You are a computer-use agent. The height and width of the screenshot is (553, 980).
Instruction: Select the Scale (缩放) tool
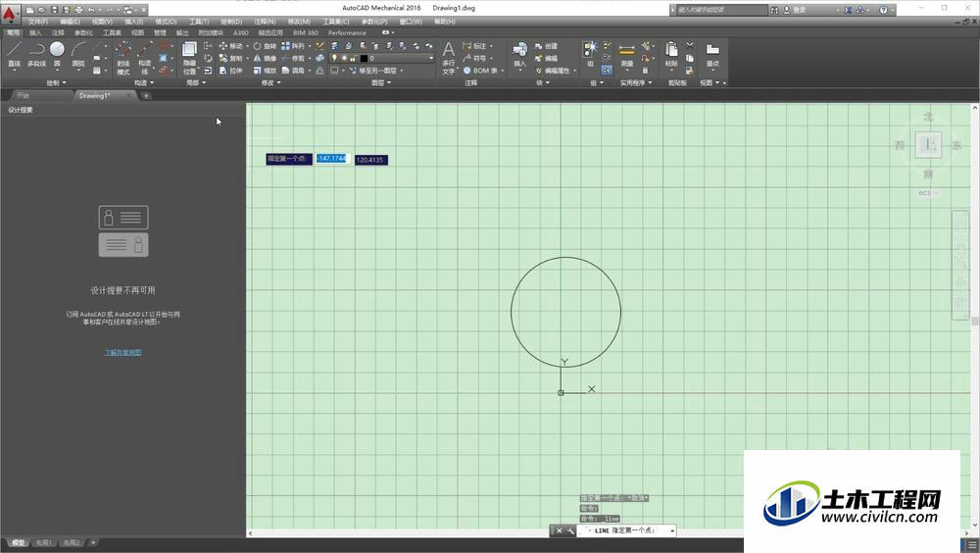(265, 71)
